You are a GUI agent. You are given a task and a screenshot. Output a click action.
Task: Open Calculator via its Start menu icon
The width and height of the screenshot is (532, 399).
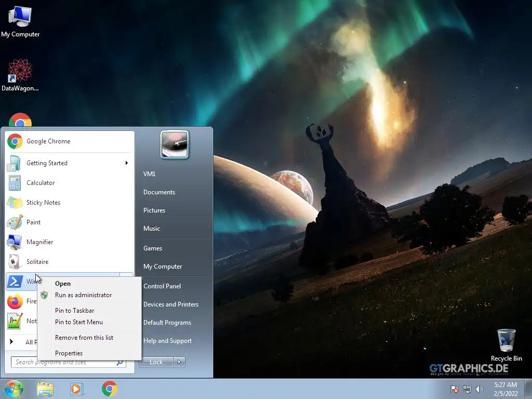pos(15,183)
